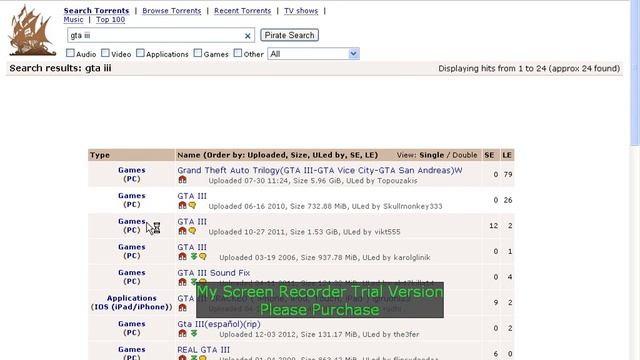Image resolution: width=640 pixels, height=360 pixels.
Task: Open GTA III title uploaded 10-27 2011
Action: [192, 222]
